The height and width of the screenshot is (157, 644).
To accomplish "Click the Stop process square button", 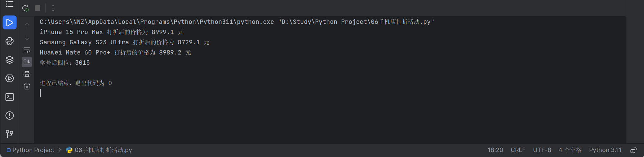I will click(x=38, y=8).
